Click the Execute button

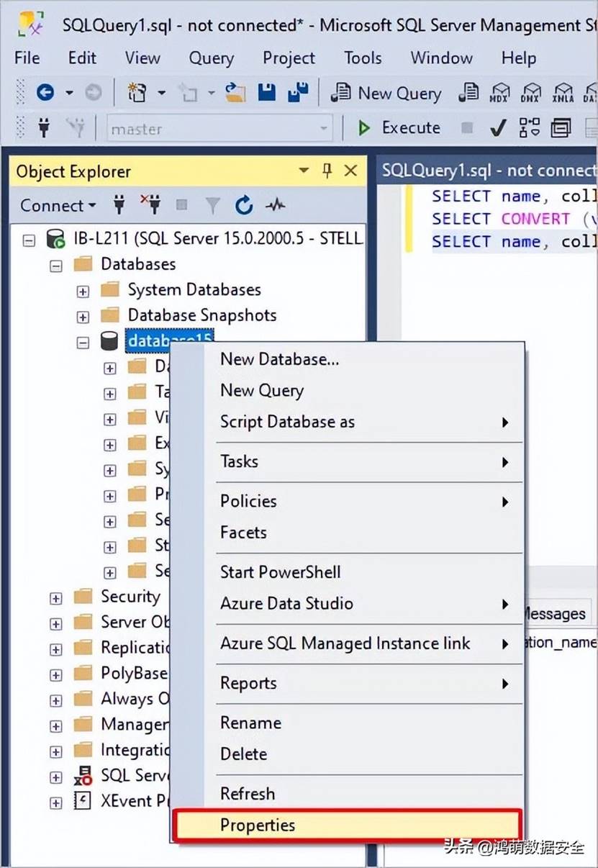coord(399,128)
